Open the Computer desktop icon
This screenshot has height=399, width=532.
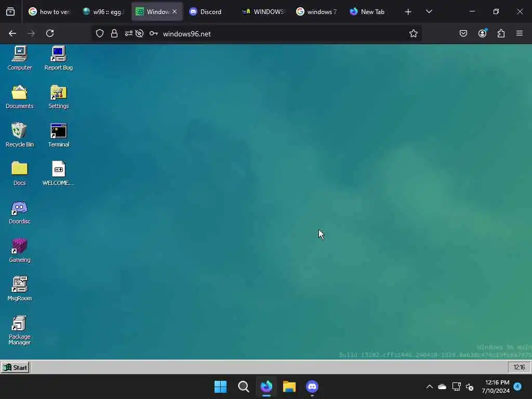coord(19,58)
